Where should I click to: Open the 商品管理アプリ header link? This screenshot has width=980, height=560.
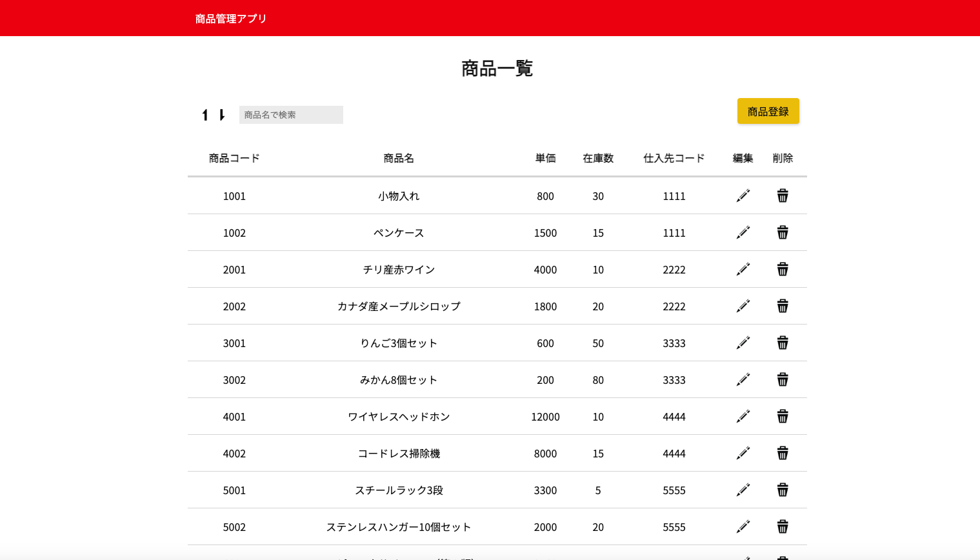(231, 19)
